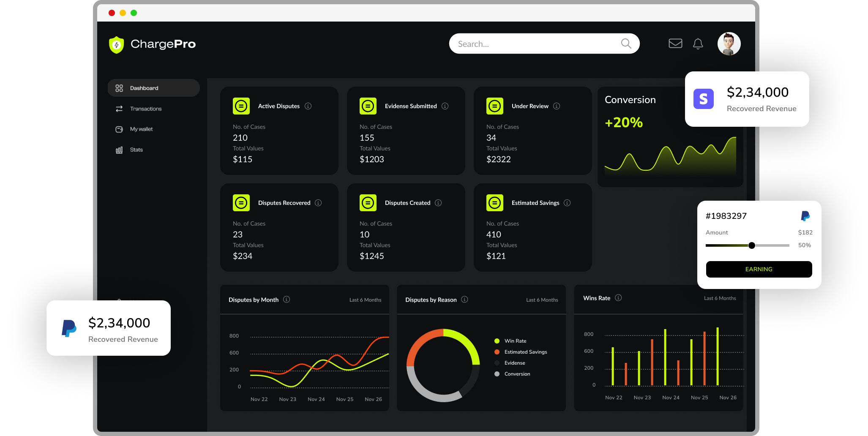
Task: Toggle Estimated Savings legend entry
Action: tap(525, 352)
